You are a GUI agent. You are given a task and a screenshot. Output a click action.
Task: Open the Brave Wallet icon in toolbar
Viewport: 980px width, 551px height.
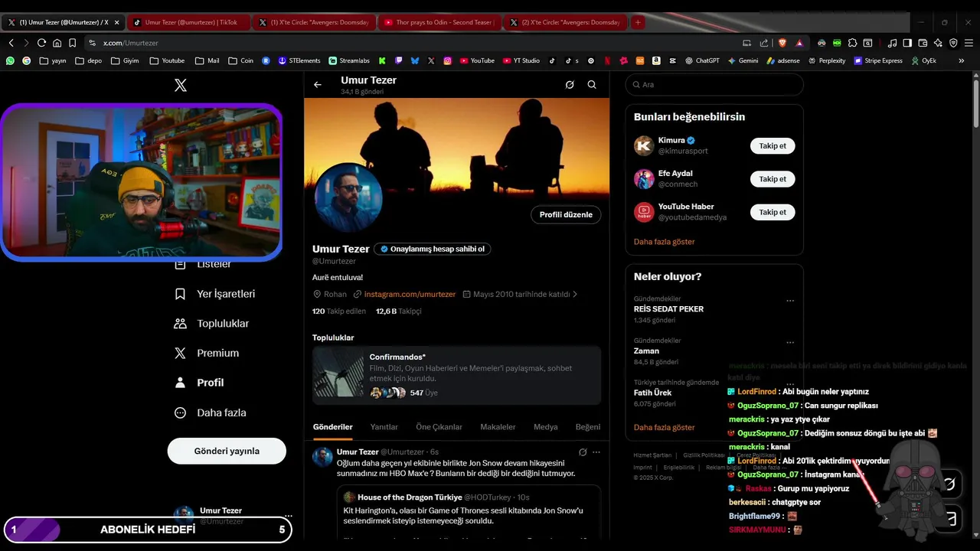pyautogui.click(x=923, y=43)
